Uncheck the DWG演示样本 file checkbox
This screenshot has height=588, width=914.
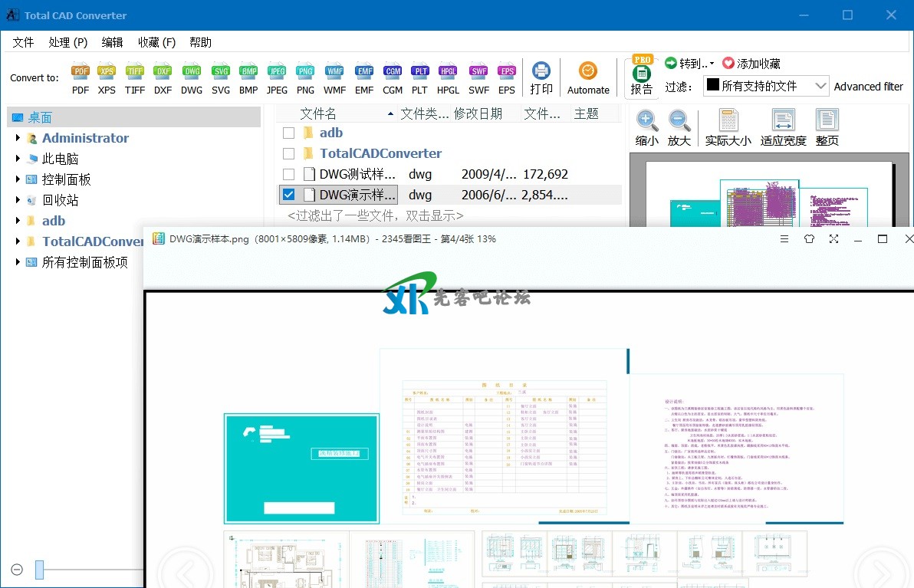(288, 195)
